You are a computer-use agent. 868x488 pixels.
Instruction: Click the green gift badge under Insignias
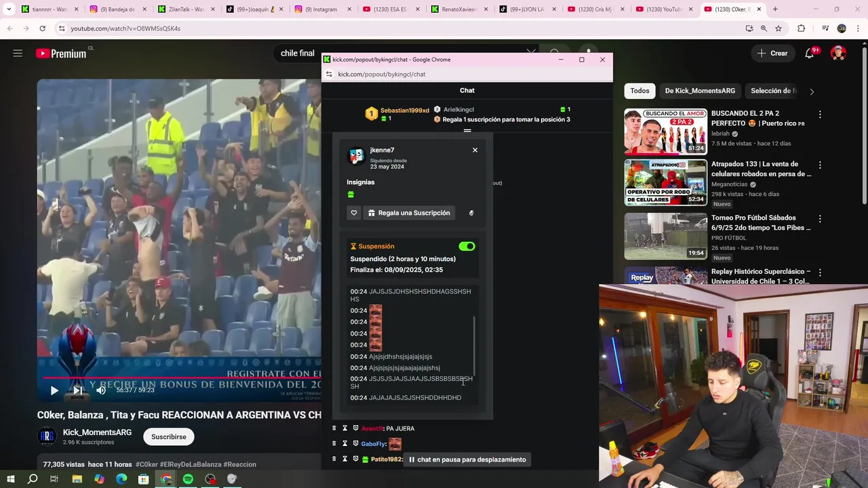point(351,195)
